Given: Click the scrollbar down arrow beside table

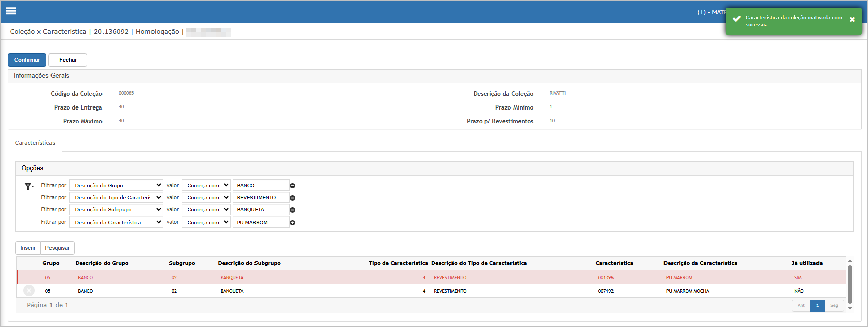Looking at the screenshot, I should [850, 308].
